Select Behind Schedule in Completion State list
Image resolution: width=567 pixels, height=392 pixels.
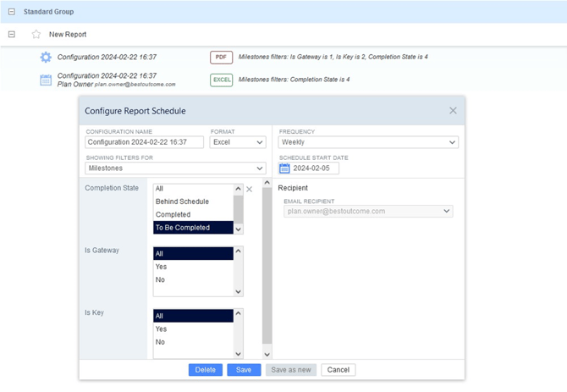(x=182, y=202)
